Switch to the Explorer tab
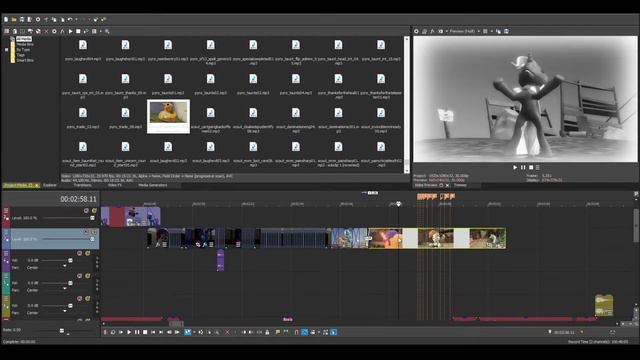The image size is (640, 360). (50, 185)
